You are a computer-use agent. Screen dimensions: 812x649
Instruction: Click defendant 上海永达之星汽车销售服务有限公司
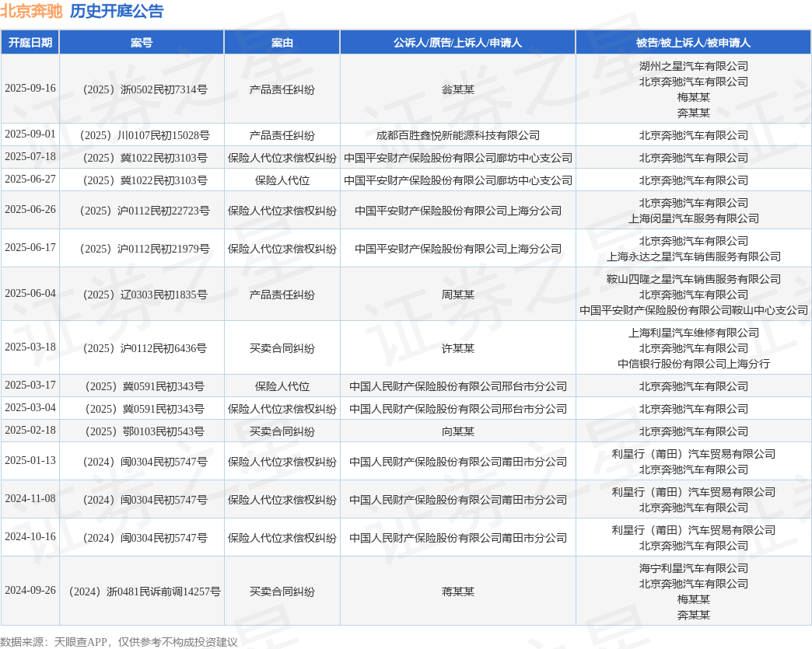point(694,256)
